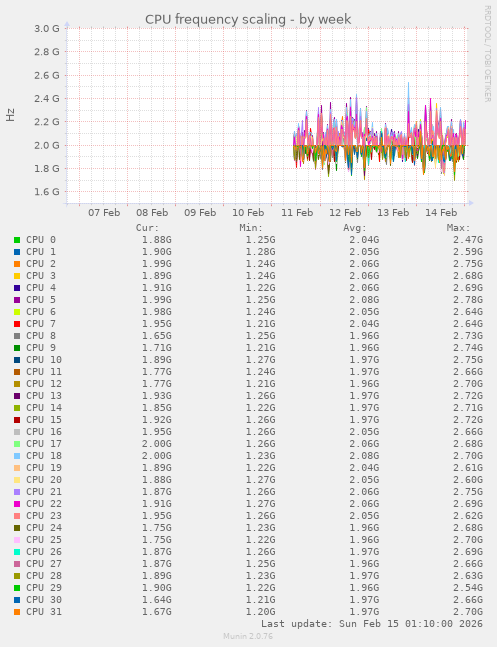Click the 'CPU 1' legend label
The width and height of the screenshot is (497, 647).
41,252
